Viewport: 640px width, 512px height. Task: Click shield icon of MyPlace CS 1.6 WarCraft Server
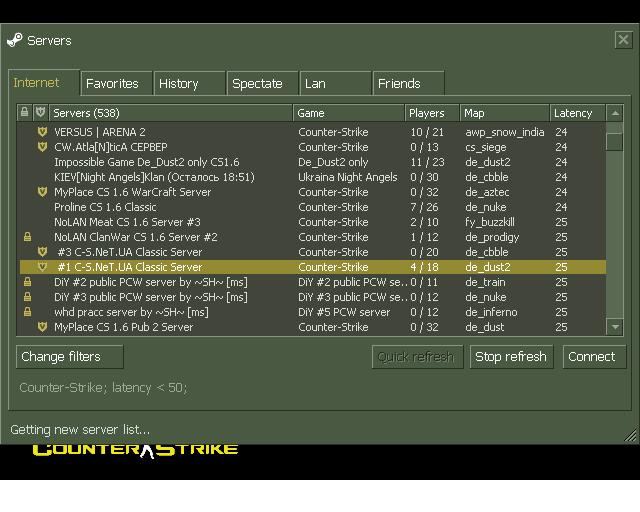42,192
